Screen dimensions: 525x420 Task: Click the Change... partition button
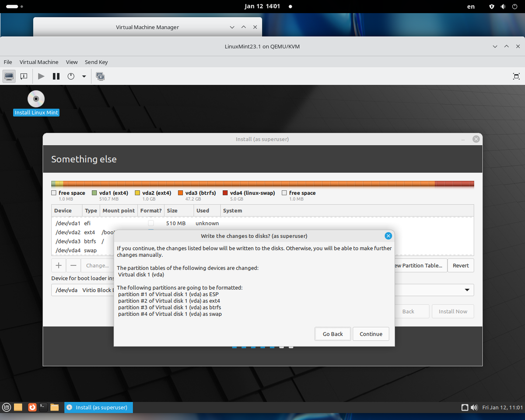coord(97,266)
